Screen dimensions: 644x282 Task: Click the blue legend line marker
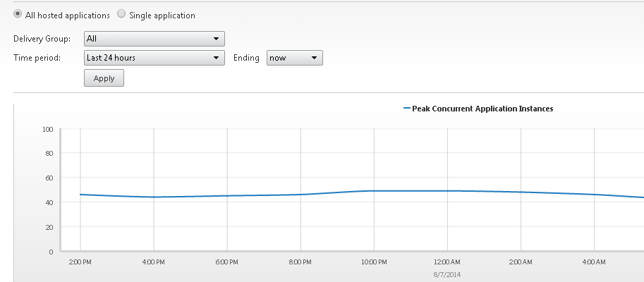point(406,109)
